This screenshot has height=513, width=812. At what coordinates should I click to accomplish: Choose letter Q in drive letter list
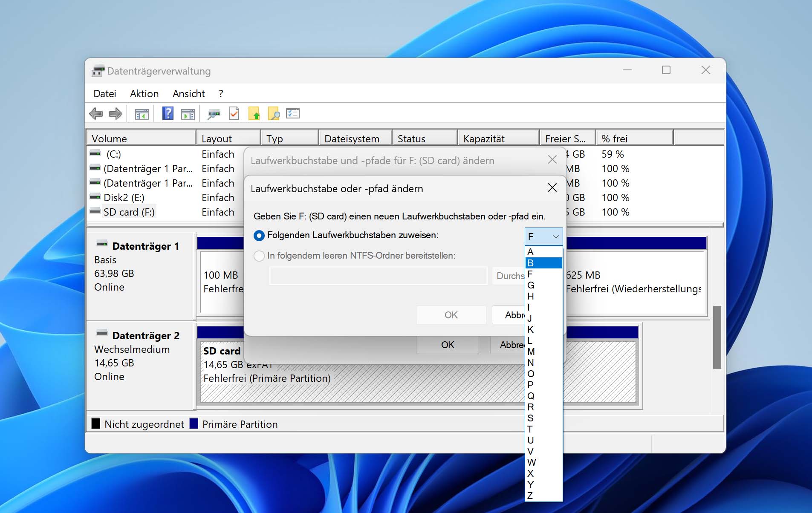pyautogui.click(x=543, y=396)
